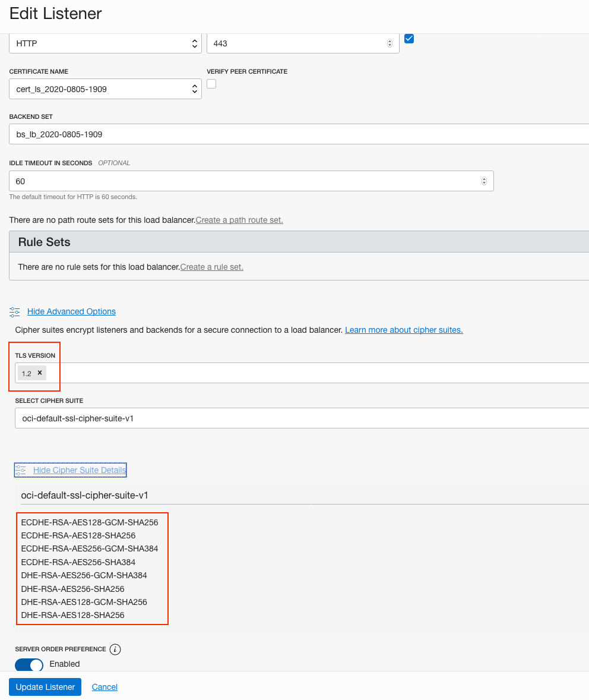Click the sliders icon beside Hide Advanced Options
The height and width of the screenshot is (700, 589).
[15, 311]
